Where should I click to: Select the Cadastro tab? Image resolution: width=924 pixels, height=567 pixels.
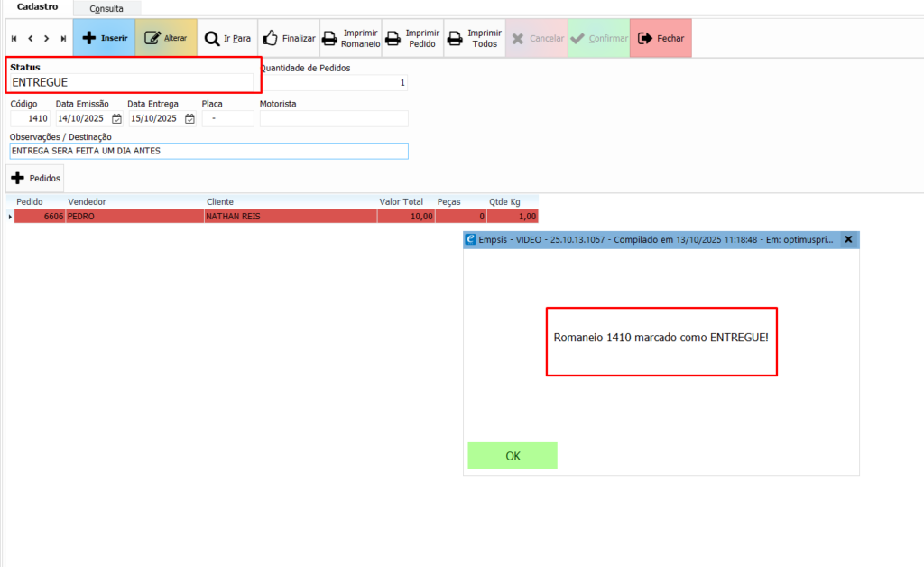[38, 7]
